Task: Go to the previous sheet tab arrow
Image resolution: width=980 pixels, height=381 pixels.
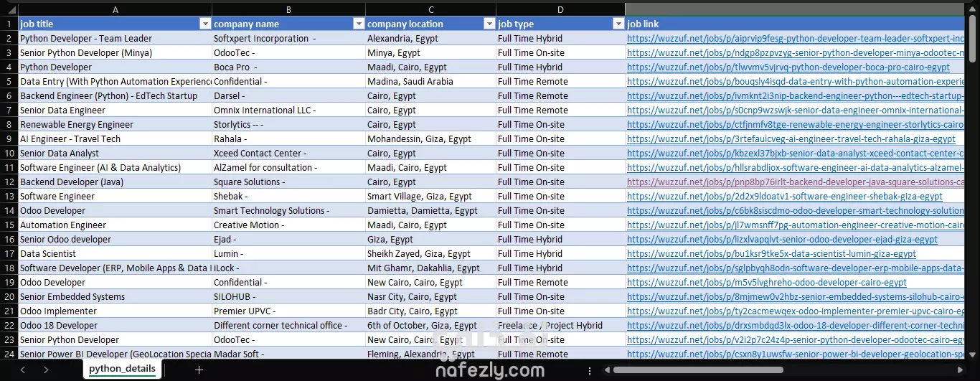Action: (22, 370)
